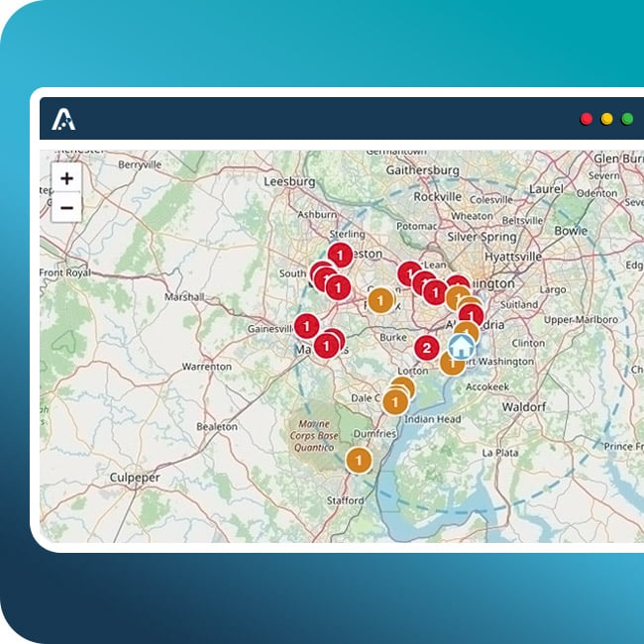Click the Waldorf label on map
Image resolution: width=644 pixels, height=644 pixels.
click(x=524, y=407)
